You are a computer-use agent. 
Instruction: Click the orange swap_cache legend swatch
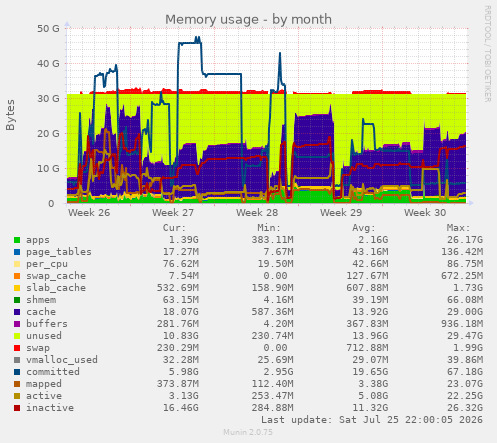tap(17, 276)
